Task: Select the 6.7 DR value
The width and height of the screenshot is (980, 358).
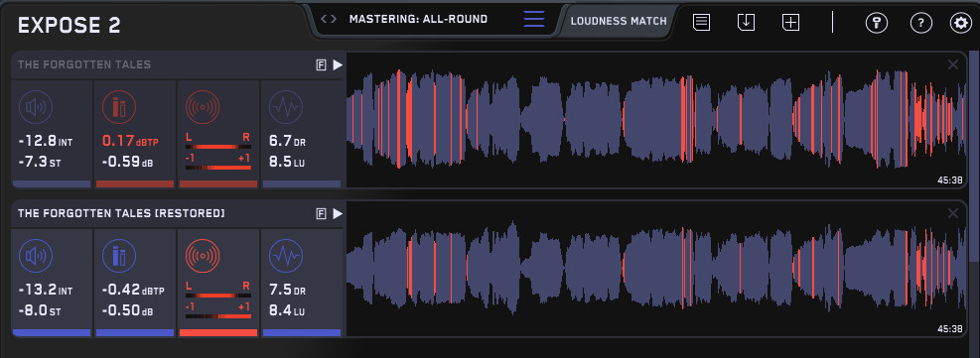Action: (288, 142)
